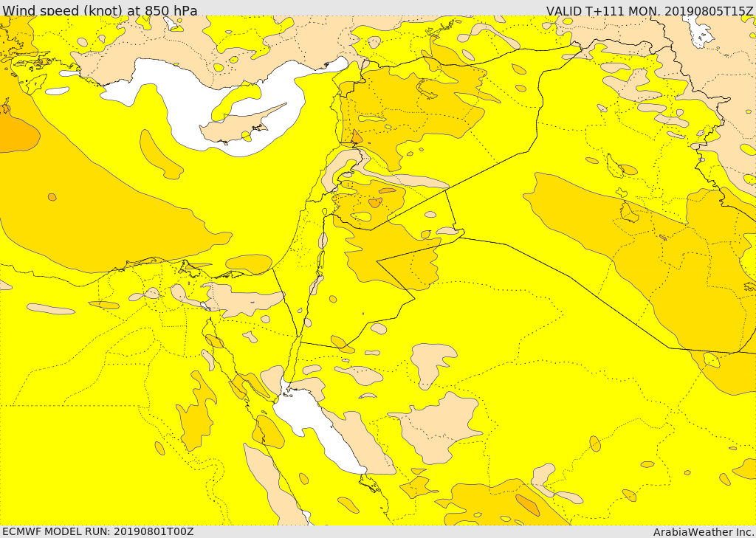Viewport: 756px width, 538px height.
Task: Click the island of Cyprus on map
Action: click(x=240, y=126)
